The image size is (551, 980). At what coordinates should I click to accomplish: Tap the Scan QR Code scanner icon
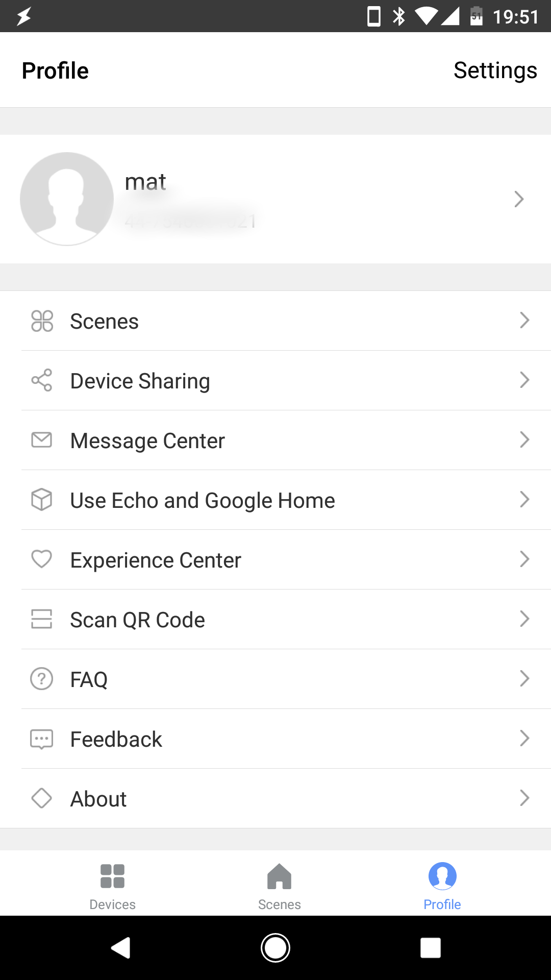[42, 619]
